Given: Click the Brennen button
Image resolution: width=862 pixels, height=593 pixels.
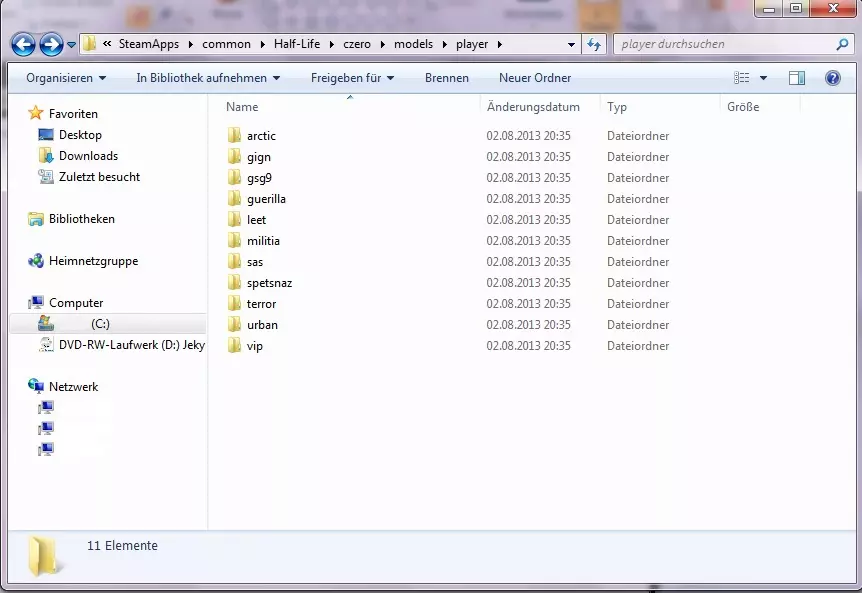Looking at the screenshot, I should (446, 78).
